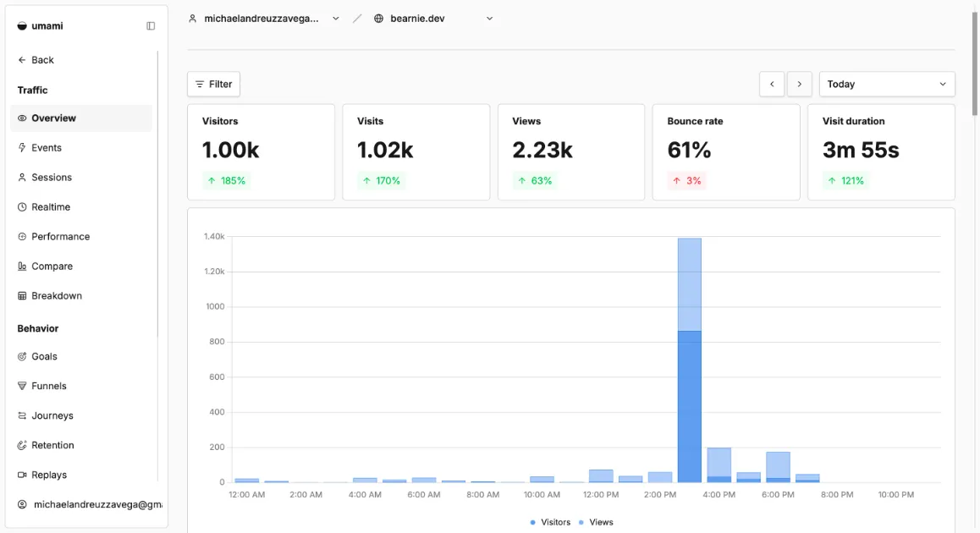
Task: Click the Goals target icon
Action: pos(22,357)
